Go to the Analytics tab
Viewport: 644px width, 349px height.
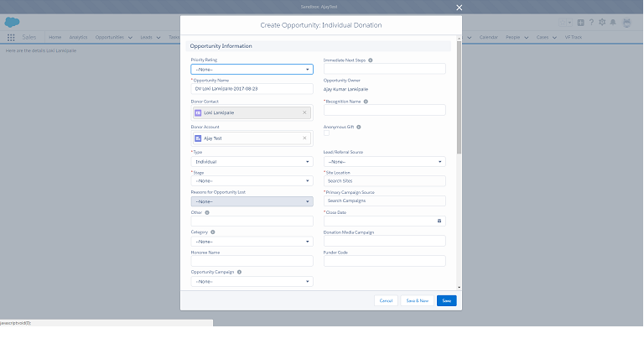(x=78, y=38)
